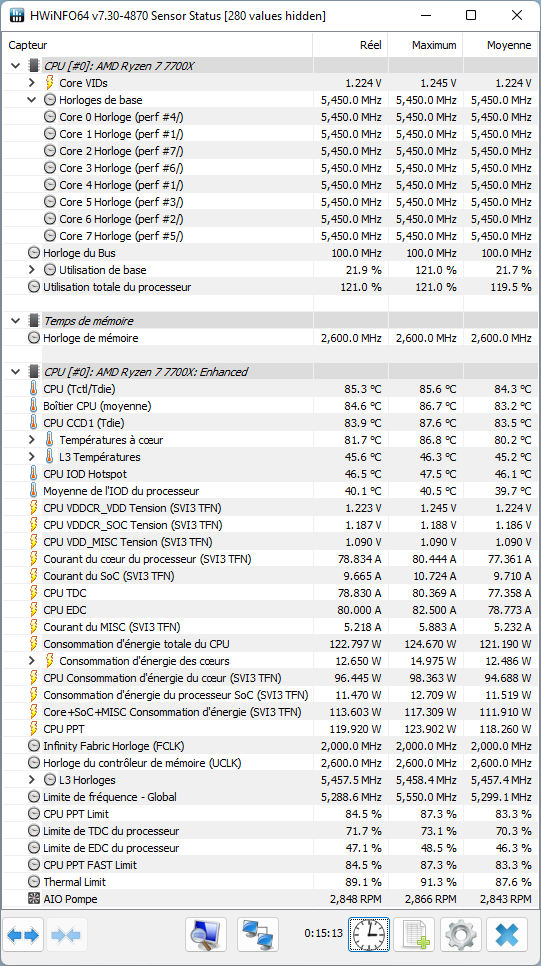Viewport: 541px width, 966px height.
Task: Select Courant du SoC (SVI3 TFN) row
Action: pyautogui.click(x=270, y=576)
